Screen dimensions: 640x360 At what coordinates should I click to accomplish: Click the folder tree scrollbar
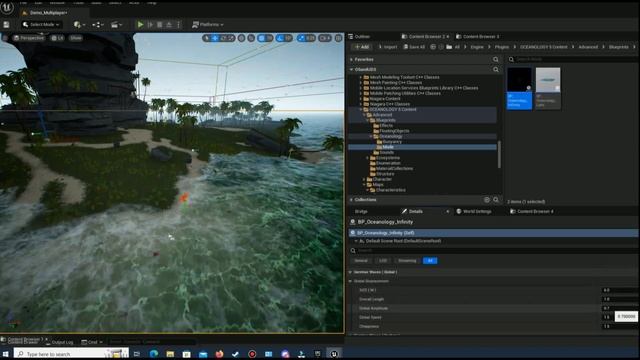499,153
